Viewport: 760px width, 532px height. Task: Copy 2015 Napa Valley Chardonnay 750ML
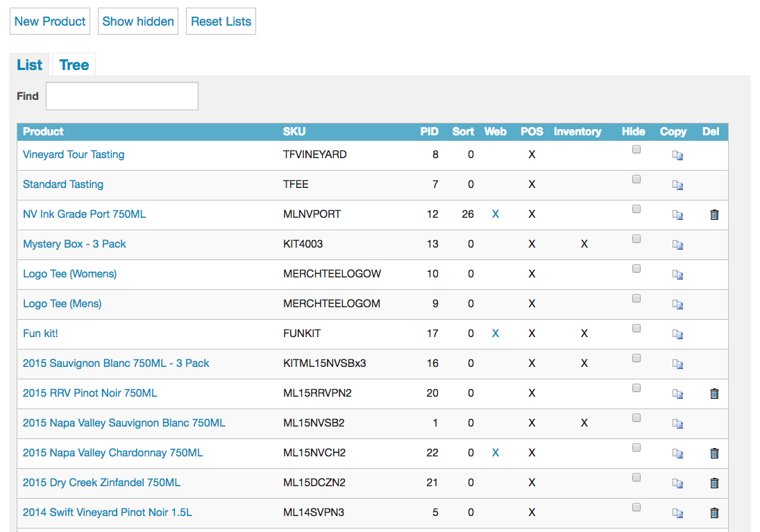coord(677,454)
